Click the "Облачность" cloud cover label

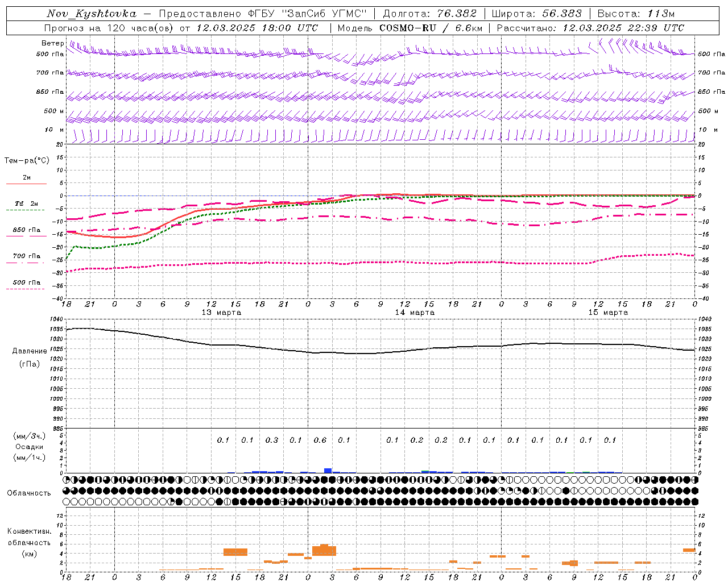29,493
